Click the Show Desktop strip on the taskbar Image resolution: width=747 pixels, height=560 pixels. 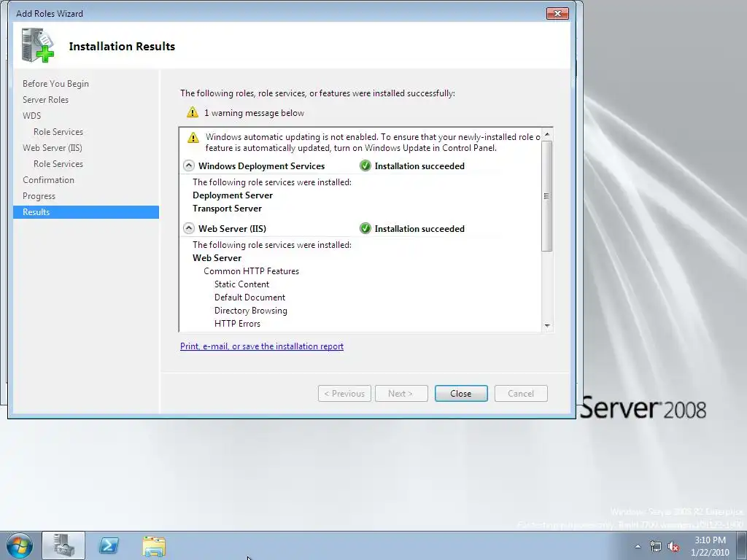click(741, 545)
